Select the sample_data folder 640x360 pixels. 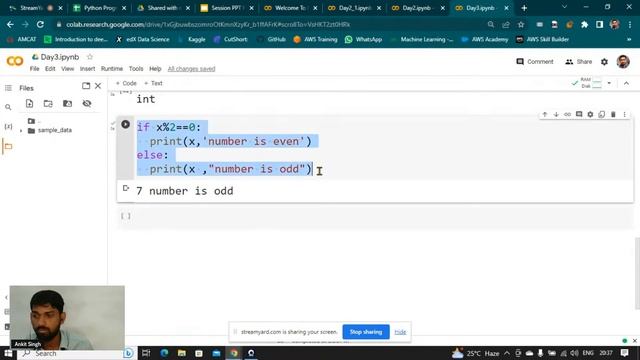coord(55,130)
